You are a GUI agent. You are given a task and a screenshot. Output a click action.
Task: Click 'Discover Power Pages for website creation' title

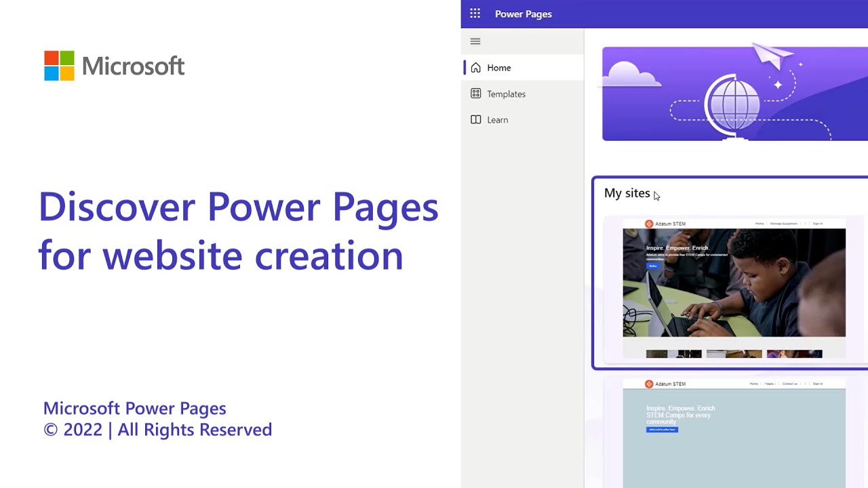click(x=238, y=231)
